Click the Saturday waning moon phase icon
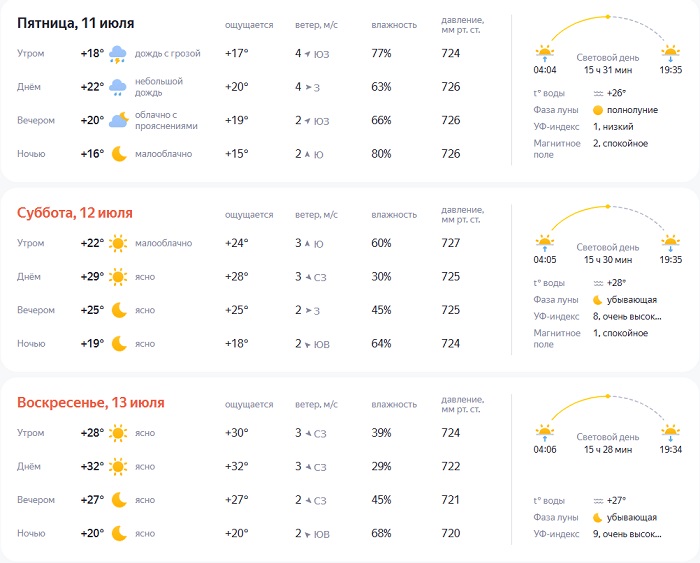The image size is (700, 563). (598, 299)
